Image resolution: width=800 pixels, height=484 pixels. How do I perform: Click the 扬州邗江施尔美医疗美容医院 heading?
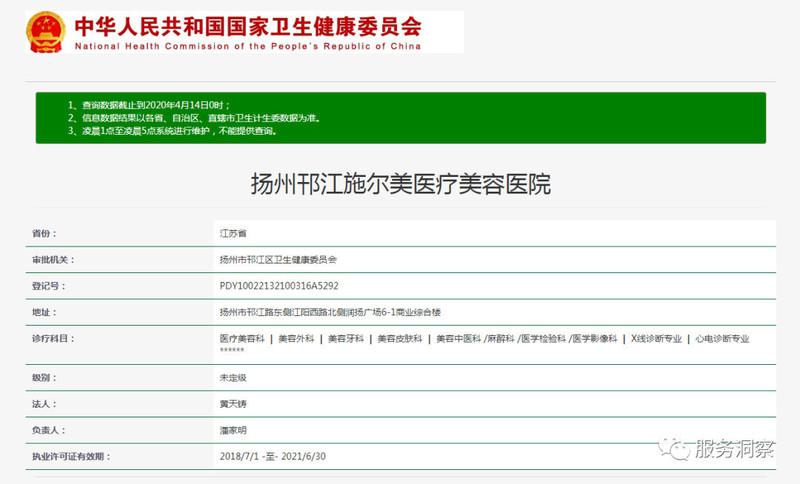(399, 185)
